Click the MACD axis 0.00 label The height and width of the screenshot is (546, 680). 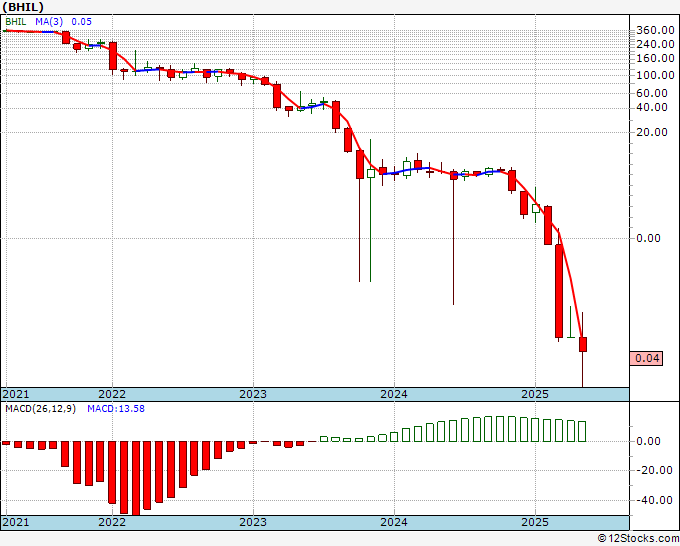pos(649,441)
